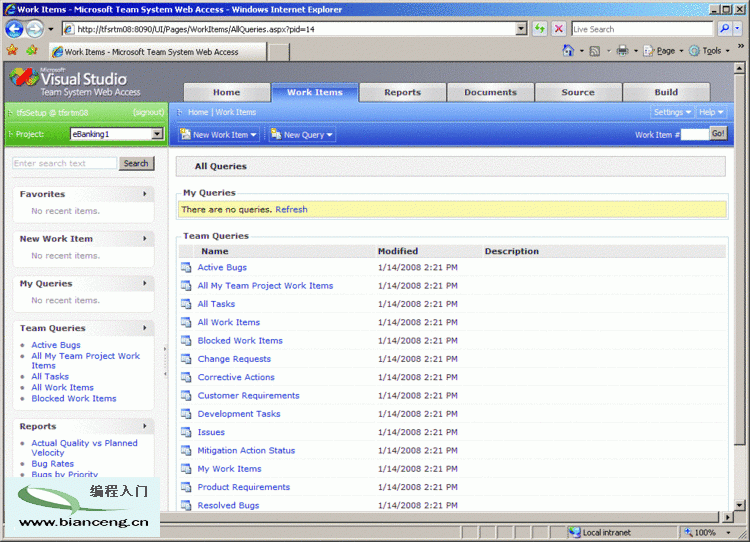
Task: Click the query icon beside Development Tasks
Action: point(186,414)
